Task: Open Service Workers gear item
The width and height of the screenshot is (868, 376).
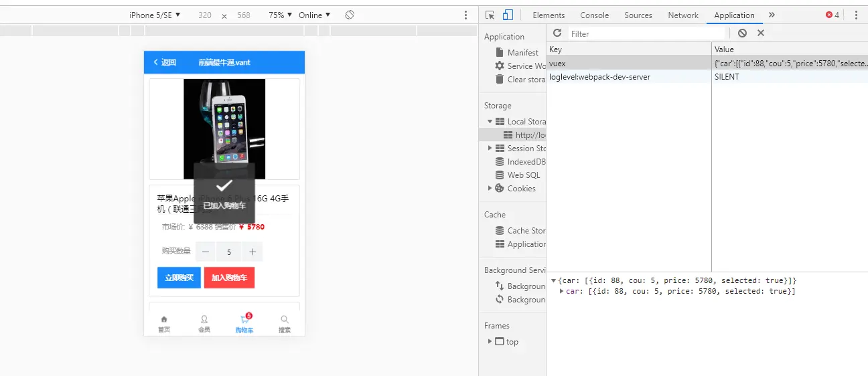Action: tap(520, 66)
